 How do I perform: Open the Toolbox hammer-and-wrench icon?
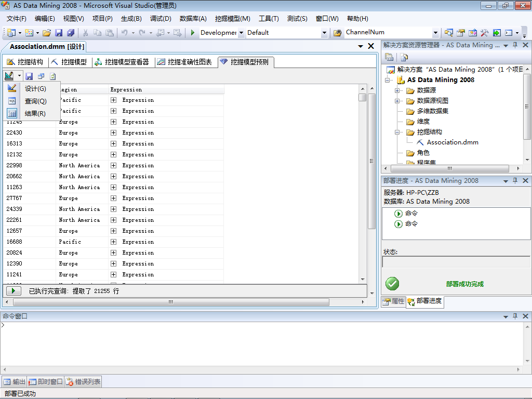tap(485, 33)
